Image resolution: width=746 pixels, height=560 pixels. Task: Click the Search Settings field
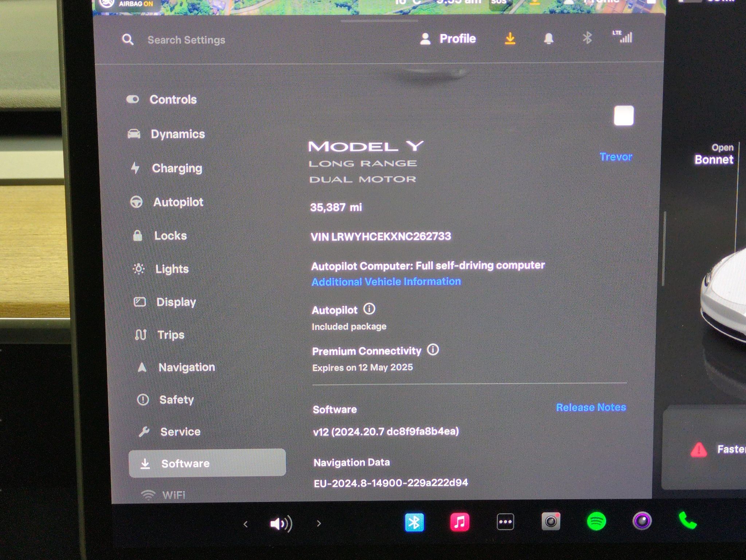(186, 40)
